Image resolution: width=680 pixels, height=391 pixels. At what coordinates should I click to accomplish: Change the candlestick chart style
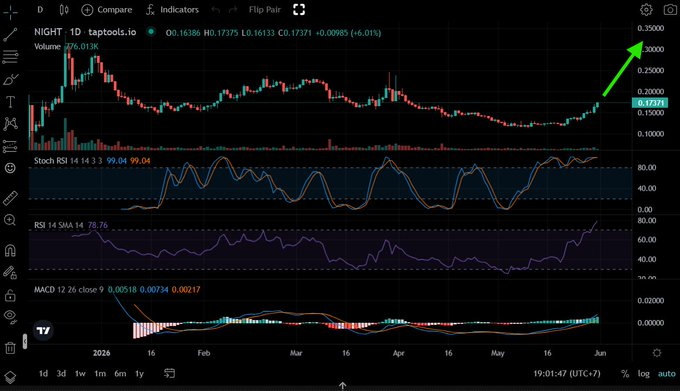tap(64, 10)
